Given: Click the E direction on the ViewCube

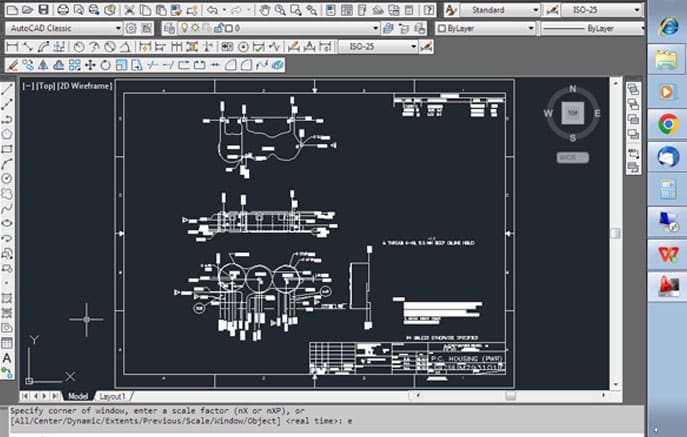Looking at the screenshot, I should (x=597, y=114).
